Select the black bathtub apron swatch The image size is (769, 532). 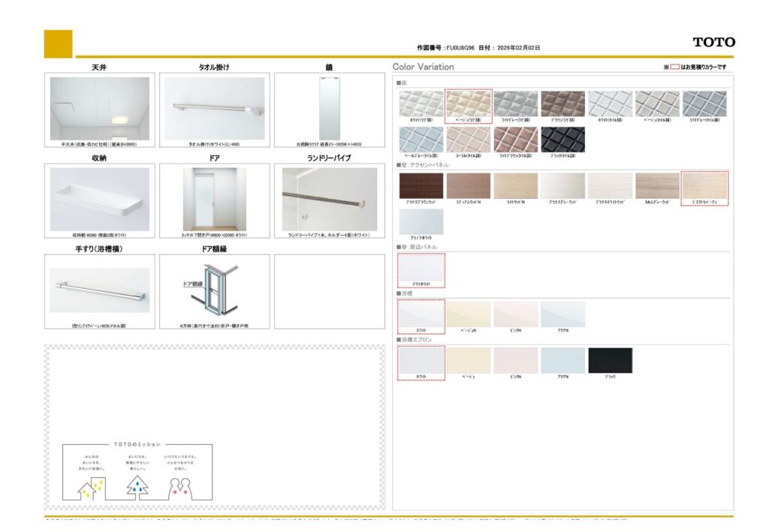610,360
